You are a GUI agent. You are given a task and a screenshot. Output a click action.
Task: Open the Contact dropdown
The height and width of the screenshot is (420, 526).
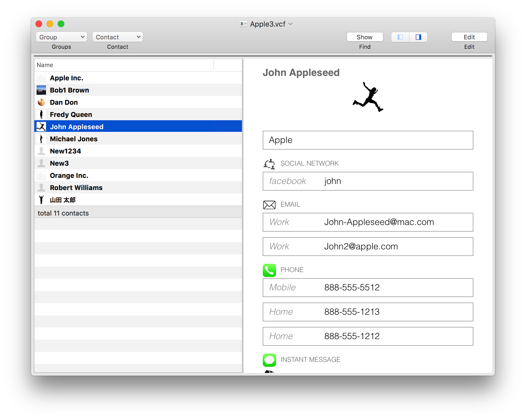(x=118, y=37)
